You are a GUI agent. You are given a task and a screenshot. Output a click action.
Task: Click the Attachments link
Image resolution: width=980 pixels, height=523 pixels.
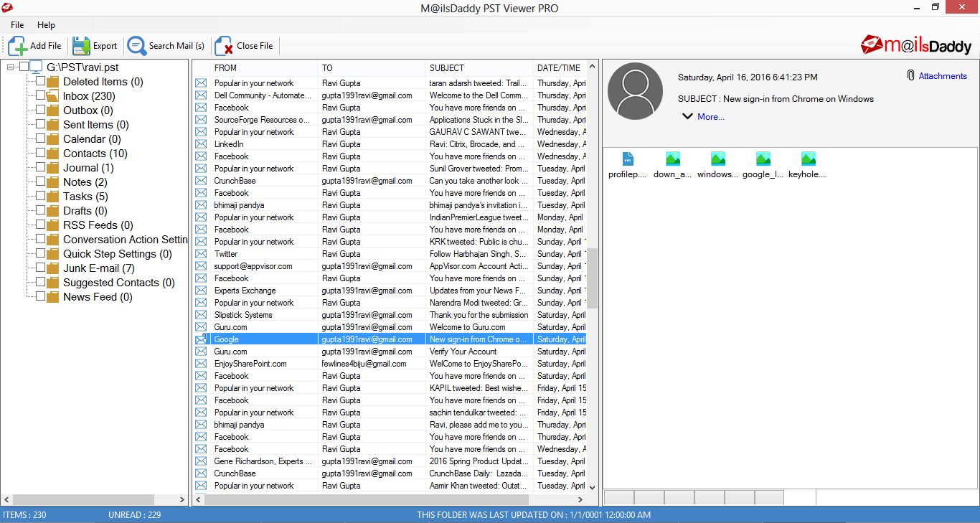(x=943, y=76)
